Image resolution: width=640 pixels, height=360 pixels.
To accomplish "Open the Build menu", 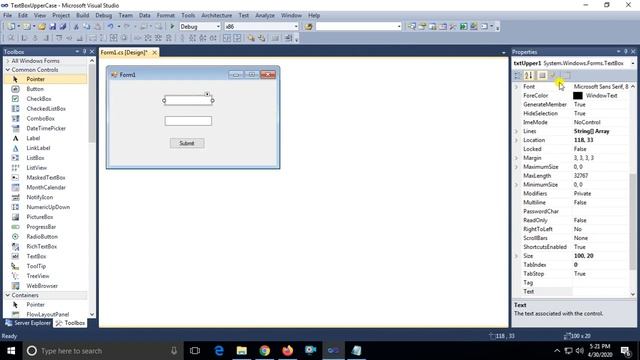I will pos(82,15).
